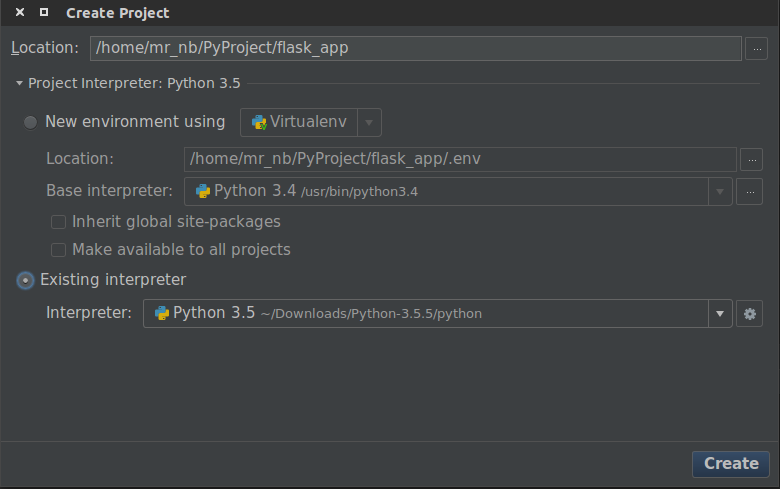Viewport: 780px width, 489px height.
Task: Click the virtualenv Location path field
Action: (460, 159)
